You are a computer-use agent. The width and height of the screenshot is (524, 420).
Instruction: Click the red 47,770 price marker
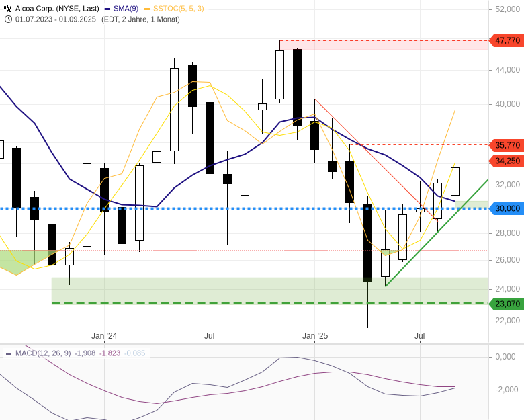(507, 41)
